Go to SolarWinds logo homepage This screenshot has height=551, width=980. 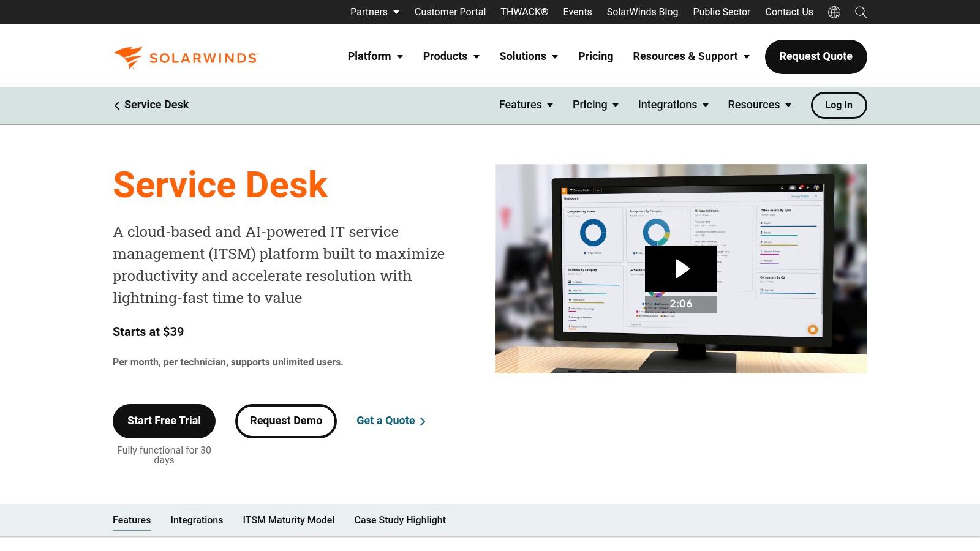186,57
